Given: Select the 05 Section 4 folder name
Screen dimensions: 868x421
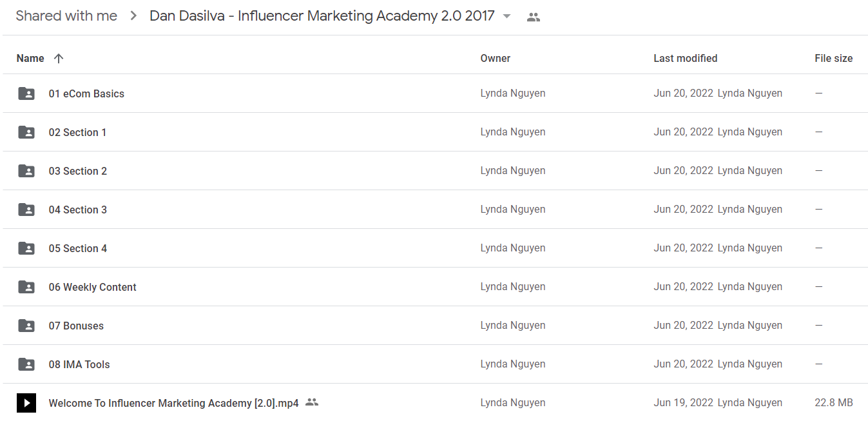Looking at the screenshot, I should pos(78,248).
